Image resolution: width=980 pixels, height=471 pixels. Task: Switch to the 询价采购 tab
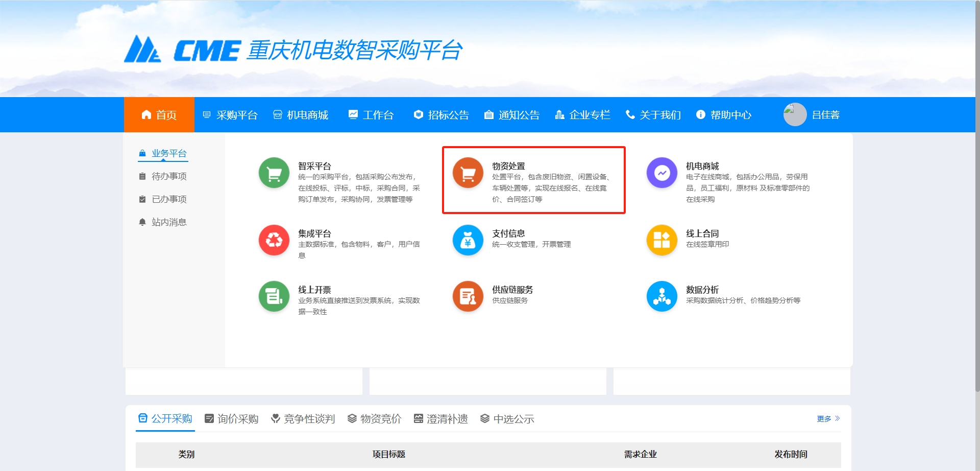[x=232, y=419]
